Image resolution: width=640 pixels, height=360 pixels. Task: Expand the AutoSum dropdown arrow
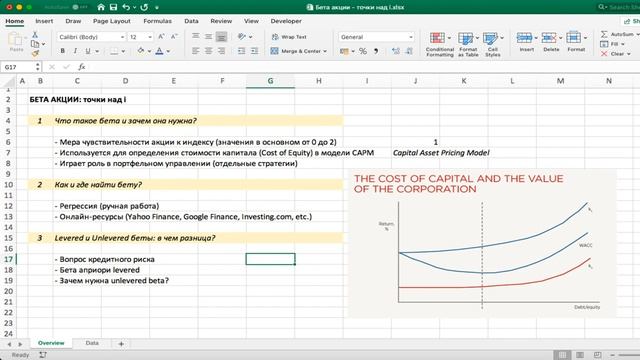pyautogui.click(x=638, y=35)
